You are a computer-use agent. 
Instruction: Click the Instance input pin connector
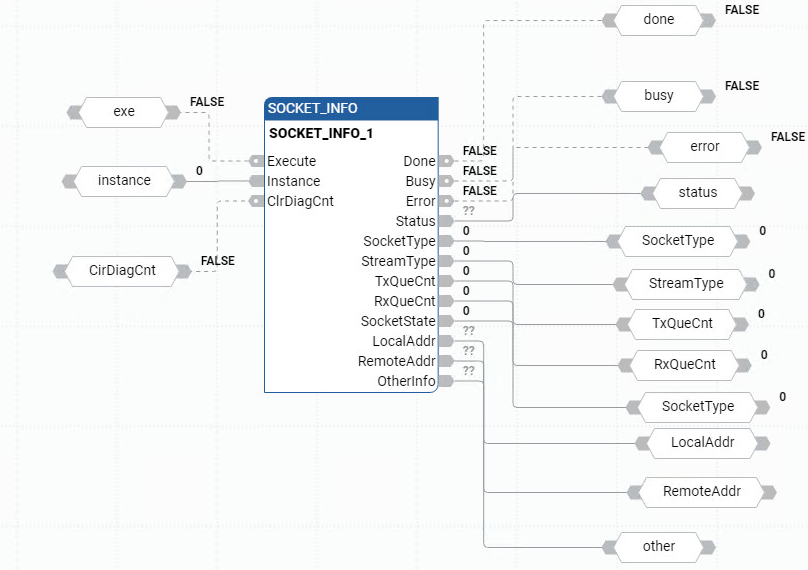256,181
